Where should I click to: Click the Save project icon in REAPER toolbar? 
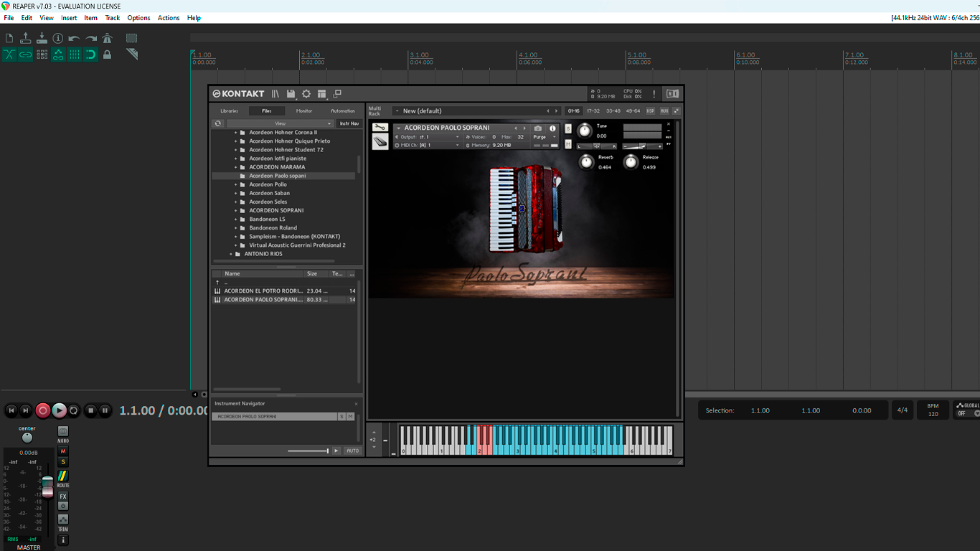[x=42, y=38]
